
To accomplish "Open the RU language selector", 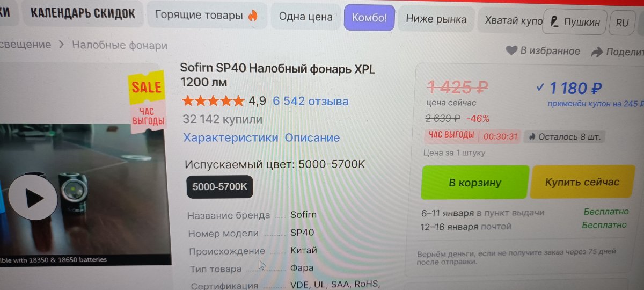I will point(622,23).
